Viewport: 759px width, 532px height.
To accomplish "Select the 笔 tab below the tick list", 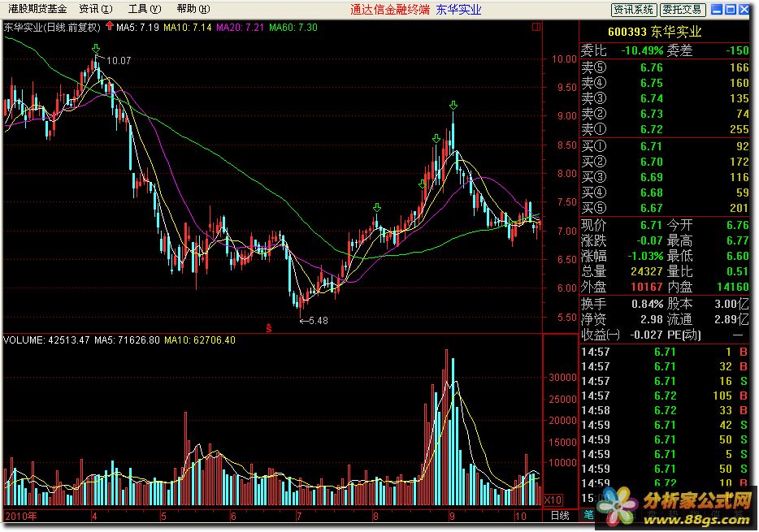I will pyautogui.click(x=588, y=515).
